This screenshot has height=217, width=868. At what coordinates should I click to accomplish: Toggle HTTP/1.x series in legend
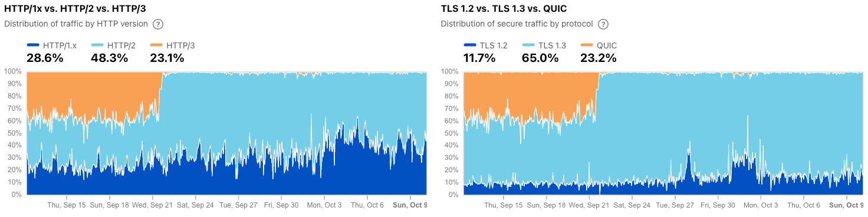tap(53, 45)
